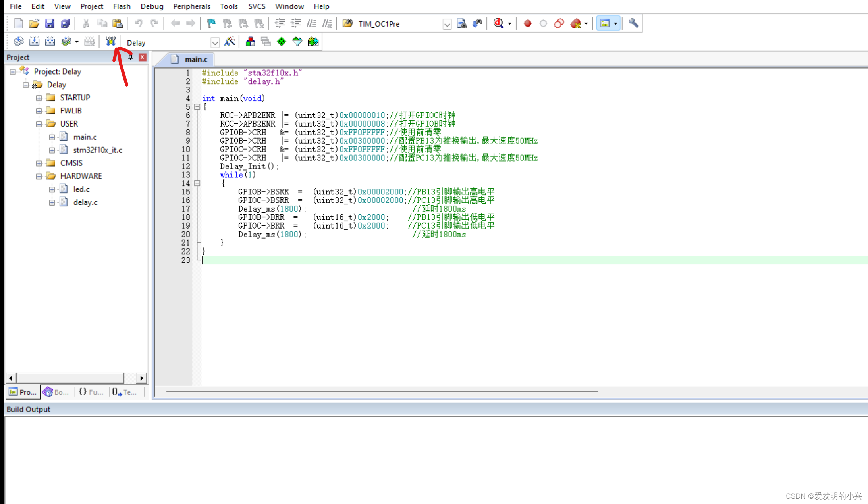The image size is (868, 504).
Task: Switch to the Functions panel tab
Action: pyautogui.click(x=91, y=392)
